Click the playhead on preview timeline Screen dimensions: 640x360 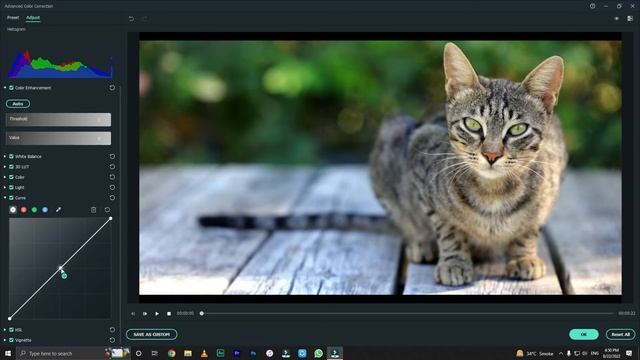pyautogui.click(x=202, y=313)
